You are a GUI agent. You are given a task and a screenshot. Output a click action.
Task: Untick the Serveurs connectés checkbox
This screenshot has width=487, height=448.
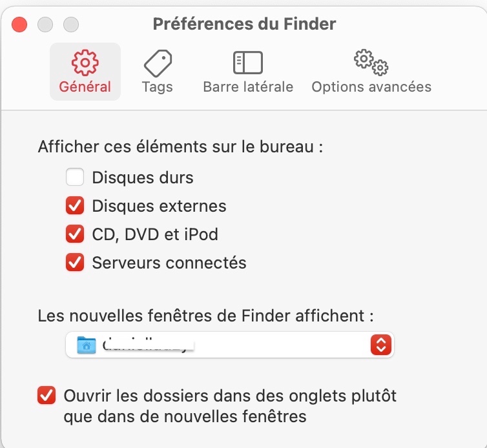pos(75,263)
